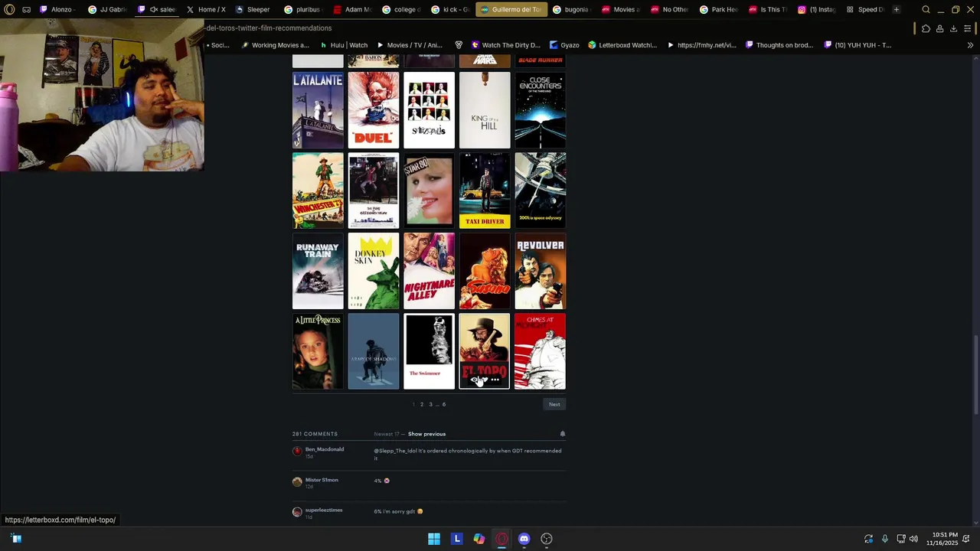Open the Runaway Train poster
This screenshot has width=980, height=551.
[318, 271]
